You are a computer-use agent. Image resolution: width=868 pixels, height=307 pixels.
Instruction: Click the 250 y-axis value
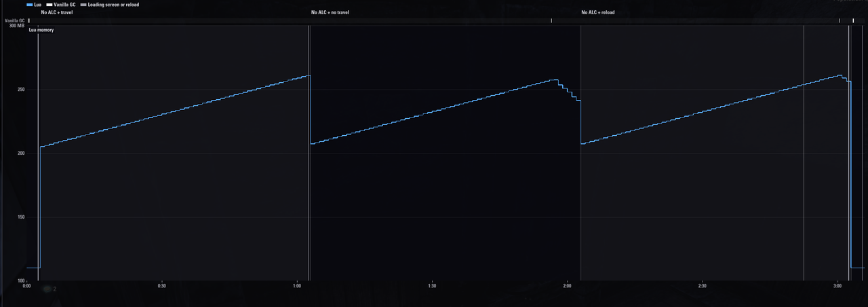click(20, 90)
